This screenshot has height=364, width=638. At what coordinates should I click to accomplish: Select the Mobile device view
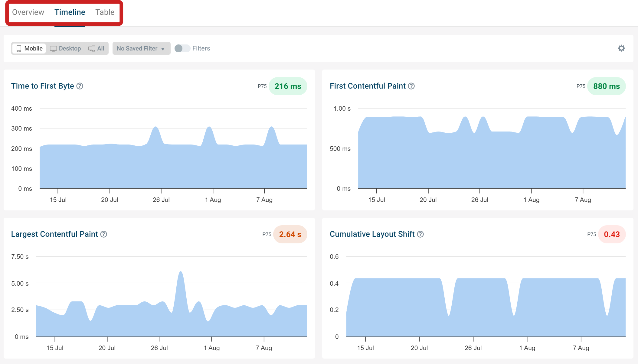tap(29, 48)
